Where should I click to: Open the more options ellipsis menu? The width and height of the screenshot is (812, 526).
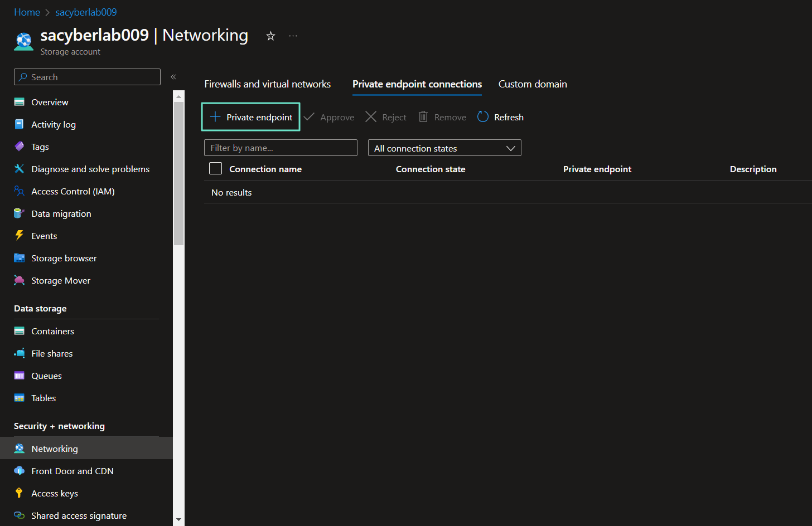(x=293, y=36)
